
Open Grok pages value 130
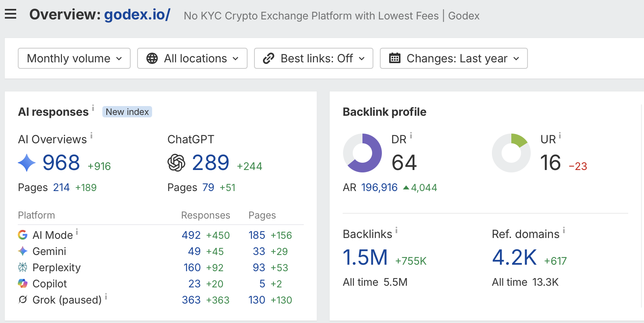[x=257, y=300]
